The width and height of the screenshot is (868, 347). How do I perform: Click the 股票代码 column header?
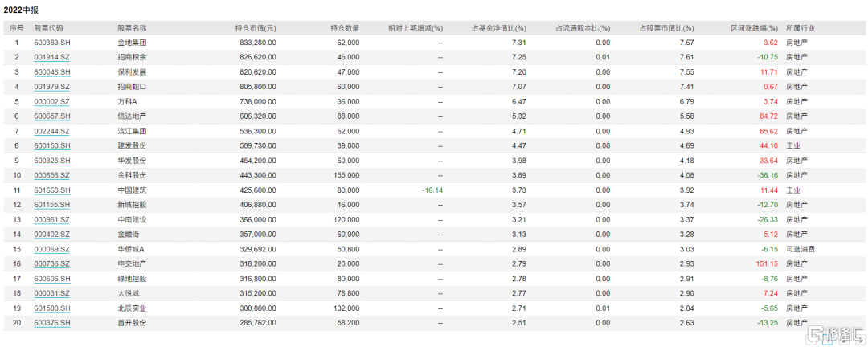pyautogui.click(x=48, y=27)
